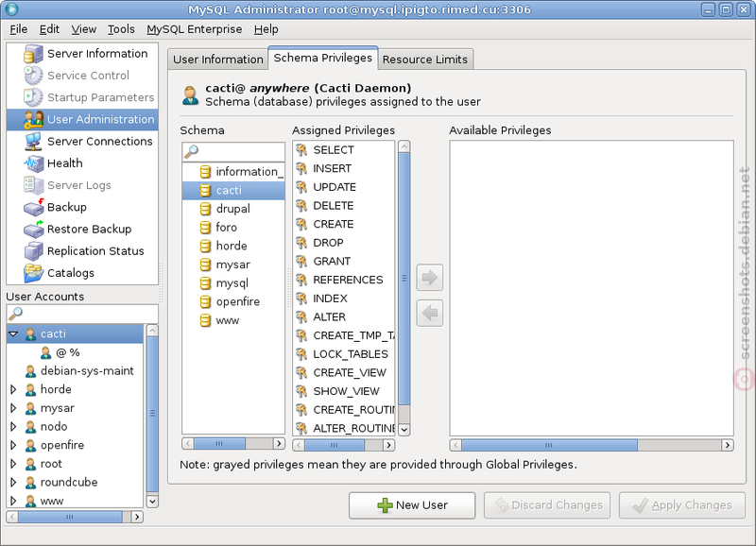The image size is (756, 546).
Task: Select the horde schema database icon
Action: 205,246
